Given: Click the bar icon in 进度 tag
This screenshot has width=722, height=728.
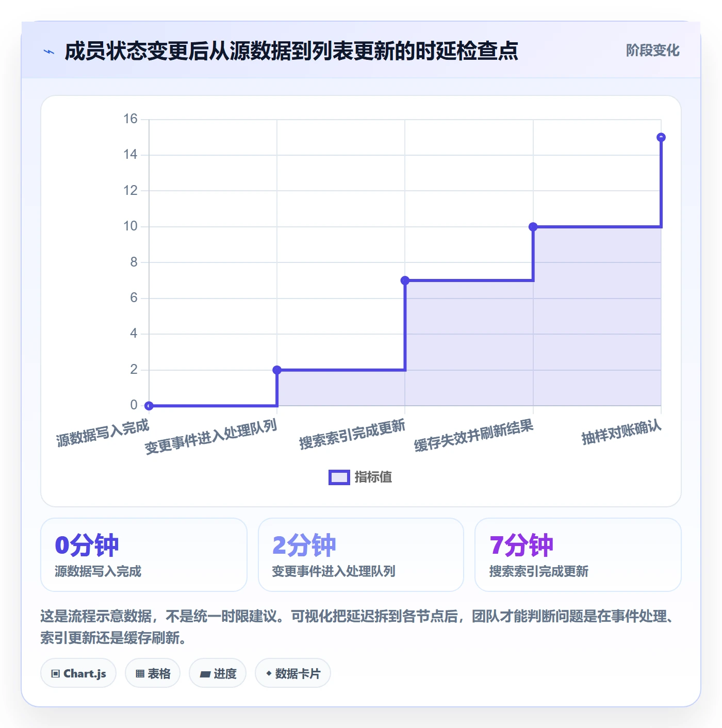Looking at the screenshot, I should (205, 674).
